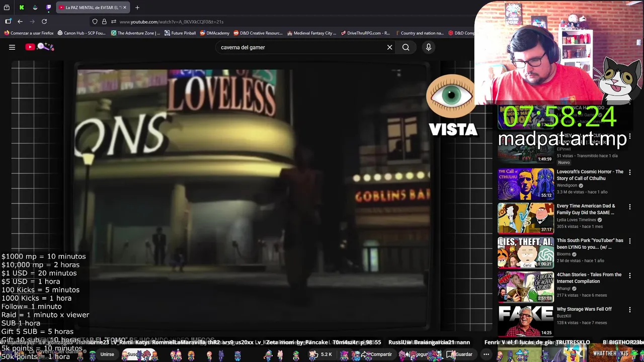Screen dimensions: 644x362
Task: Run search with magnifier button
Action: 406,47
